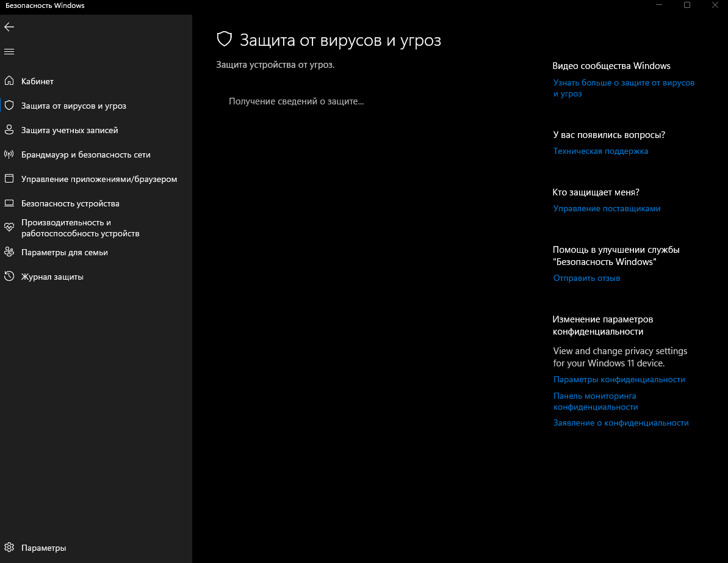Open Заявление о конфиденциальности link
The height and width of the screenshot is (563, 728).
tap(621, 423)
